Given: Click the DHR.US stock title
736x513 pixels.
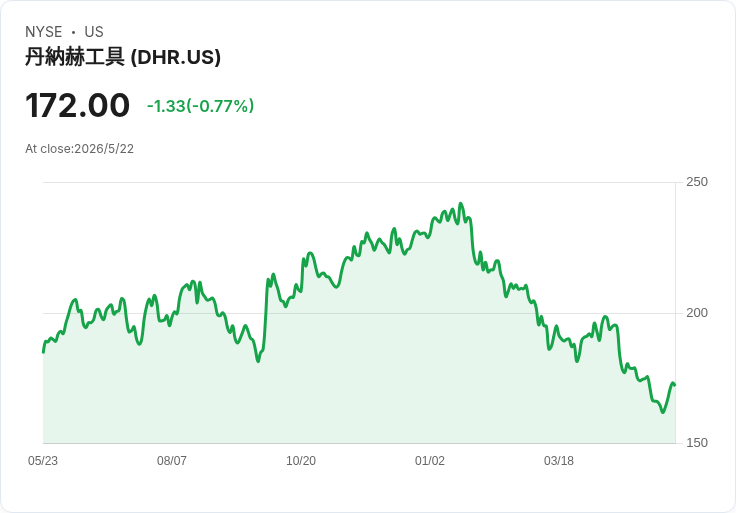Looking at the screenshot, I should tap(123, 57).
